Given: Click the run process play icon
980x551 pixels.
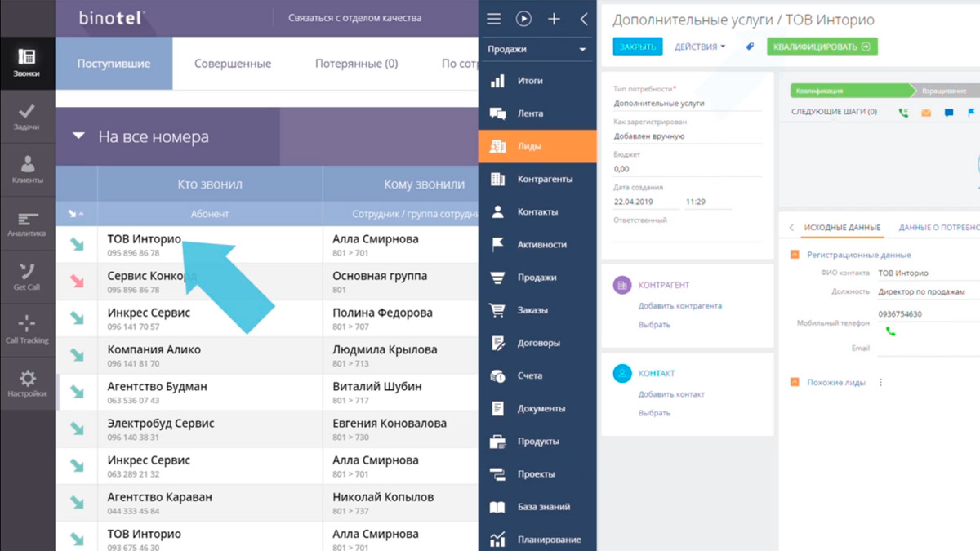Looking at the screenshot, I should coord(523,19).
